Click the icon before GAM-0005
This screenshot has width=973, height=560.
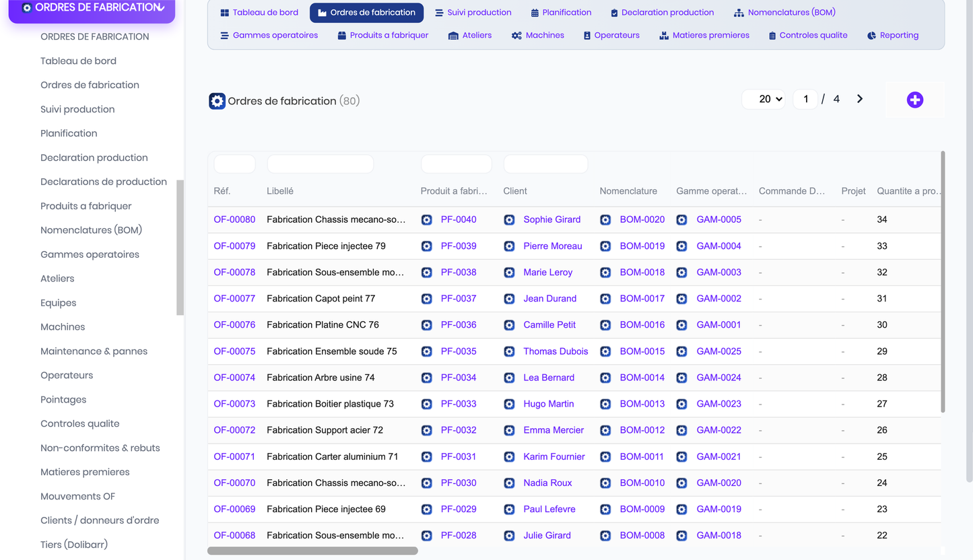(682, 220)
